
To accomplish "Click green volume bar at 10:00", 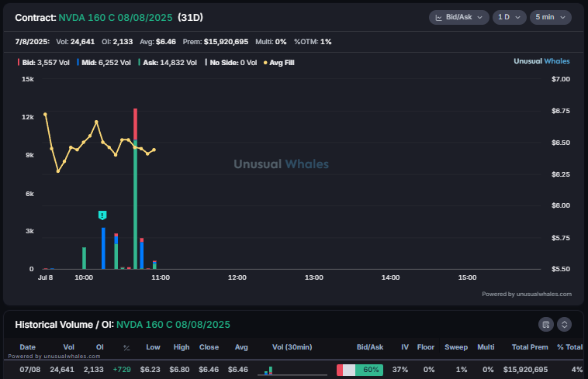I will [x=84, y=258].
